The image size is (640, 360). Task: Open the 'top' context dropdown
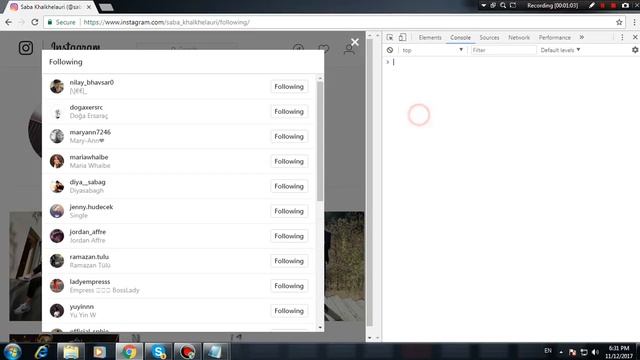point(433,50)
